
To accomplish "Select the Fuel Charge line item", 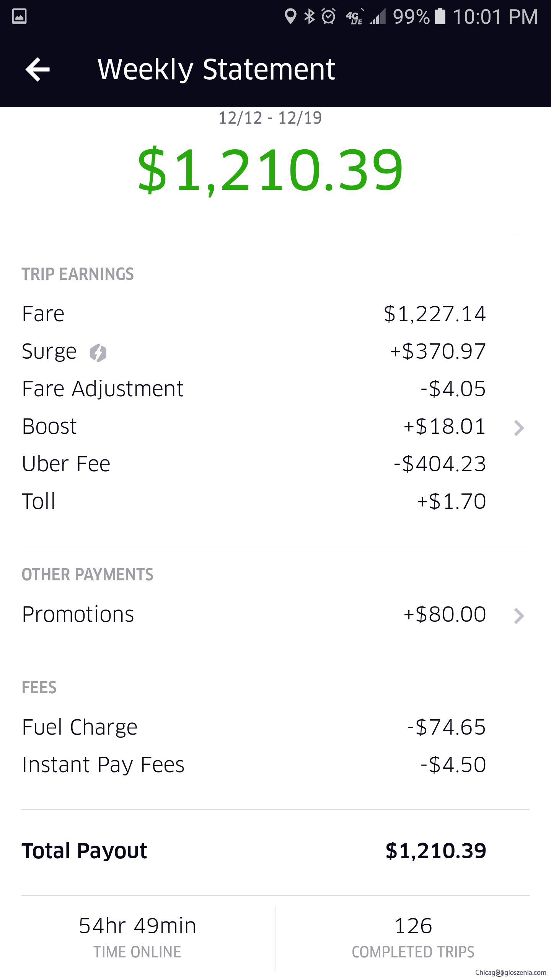I will coord(253,727).
